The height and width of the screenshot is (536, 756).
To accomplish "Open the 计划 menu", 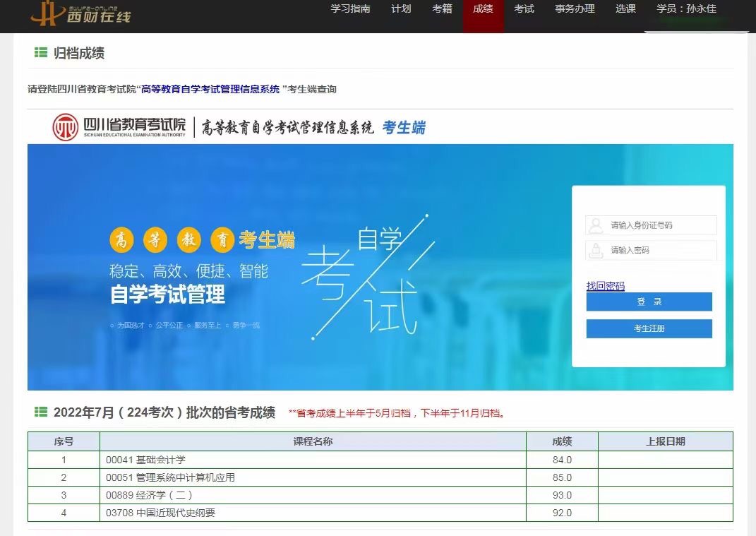I will [401, 8].
